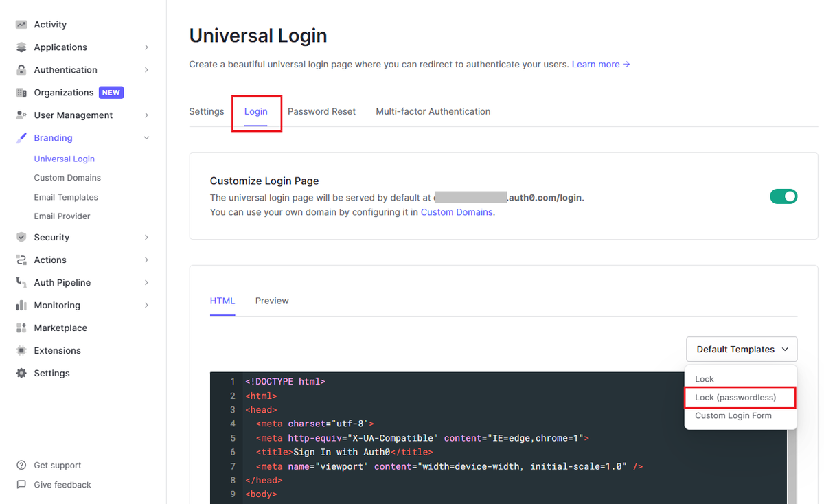This screenshot has width=824, height=504.
Task: Click the Universal Login page heading
Action: point(258,36)
